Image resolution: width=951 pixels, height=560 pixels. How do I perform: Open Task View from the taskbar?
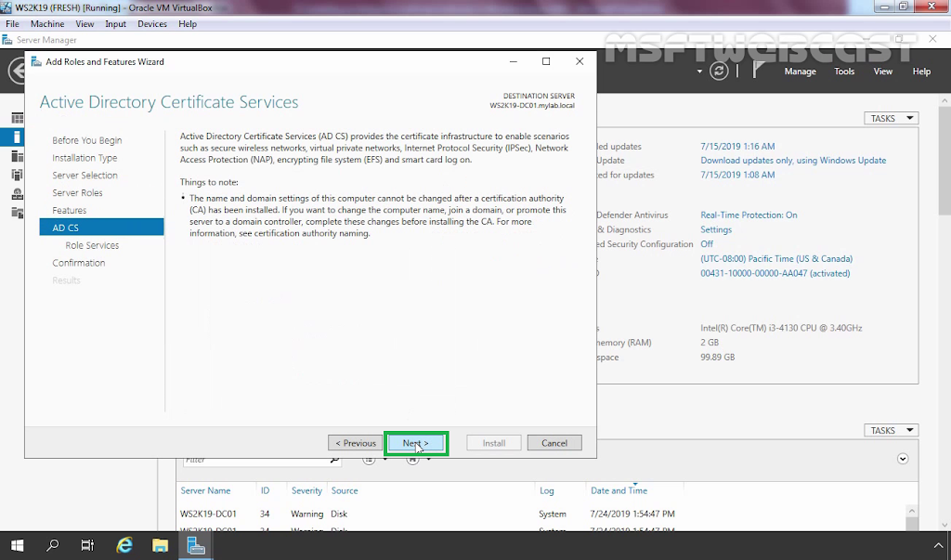88,545
